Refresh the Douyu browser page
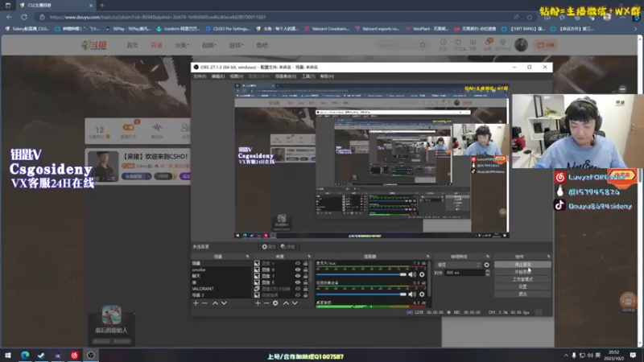This screenshot has height=362, width=644. (x=24, y=17)
